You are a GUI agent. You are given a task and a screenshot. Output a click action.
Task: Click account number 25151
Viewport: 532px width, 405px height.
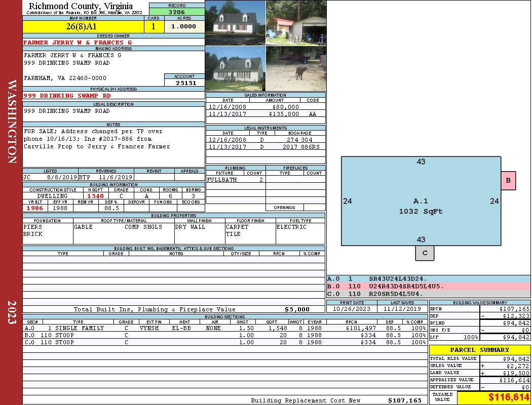pos(186,83)
